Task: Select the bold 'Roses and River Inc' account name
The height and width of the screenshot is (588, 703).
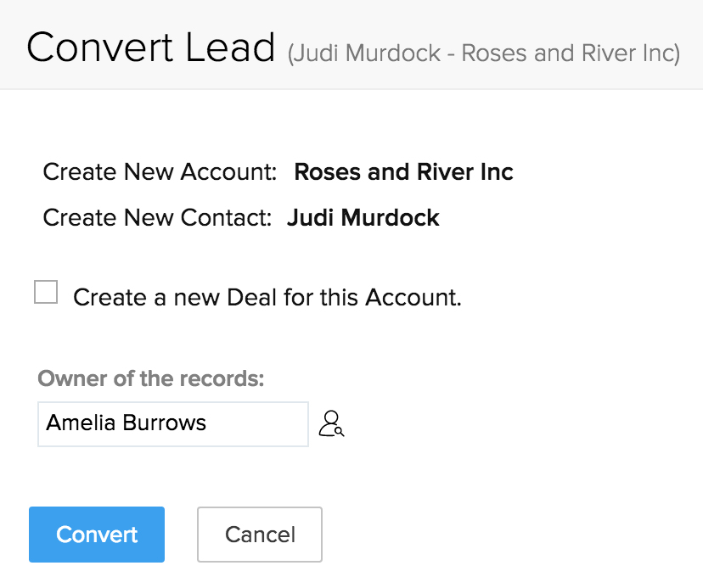Action: click(x=403, y=172)
